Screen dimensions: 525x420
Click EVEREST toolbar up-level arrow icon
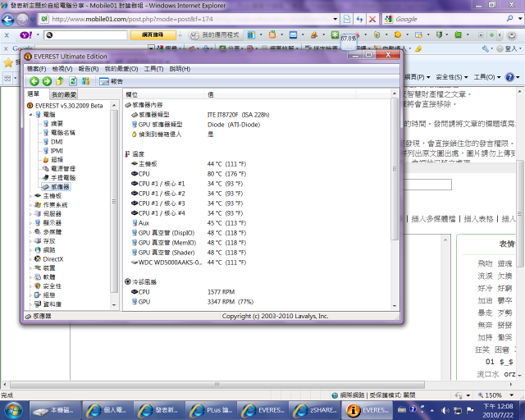(x=60, y=81)
